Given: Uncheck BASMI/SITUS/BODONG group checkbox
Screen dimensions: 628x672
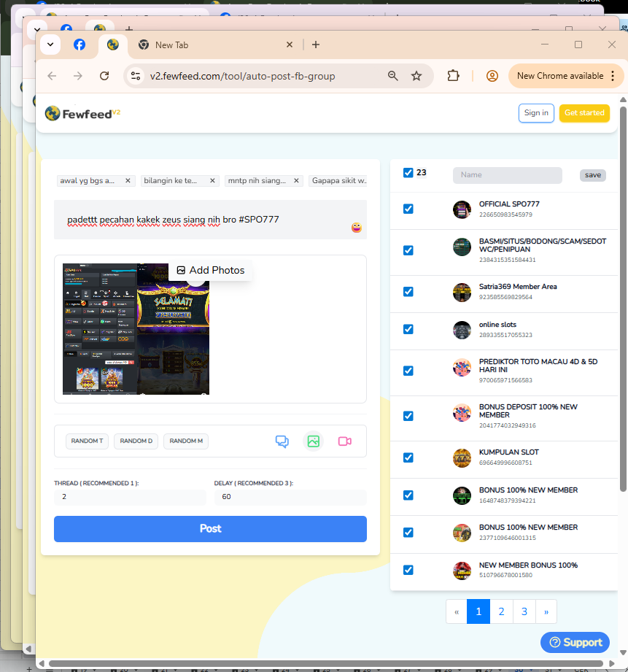Looking at the screenshot, I should pos(408,250).
